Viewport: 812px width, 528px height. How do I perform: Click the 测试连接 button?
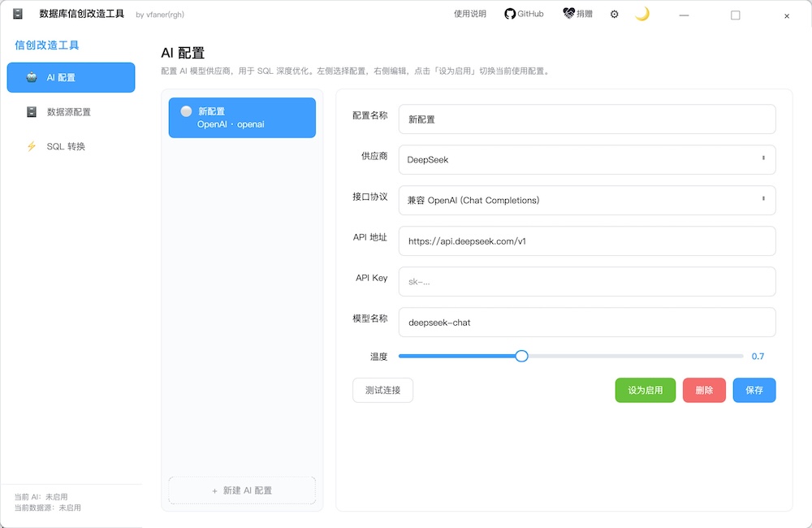[382, 390]
